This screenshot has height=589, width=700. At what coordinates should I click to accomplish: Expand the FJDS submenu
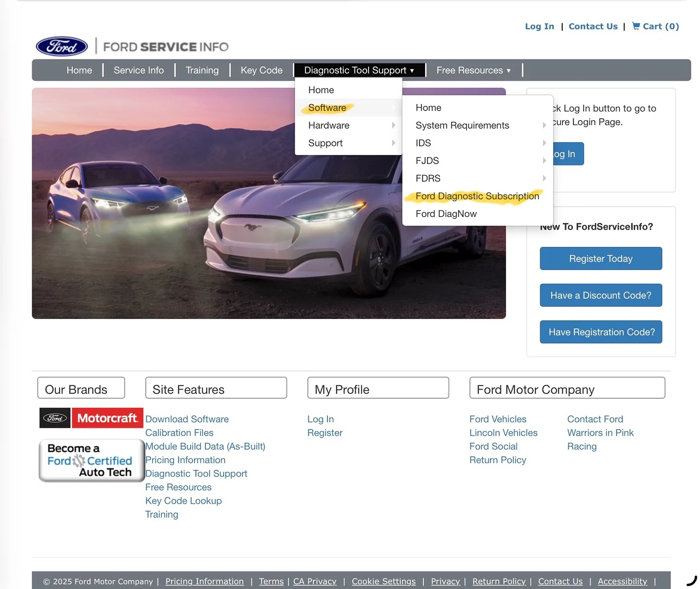pyautogui.click(x=478, y=161)
